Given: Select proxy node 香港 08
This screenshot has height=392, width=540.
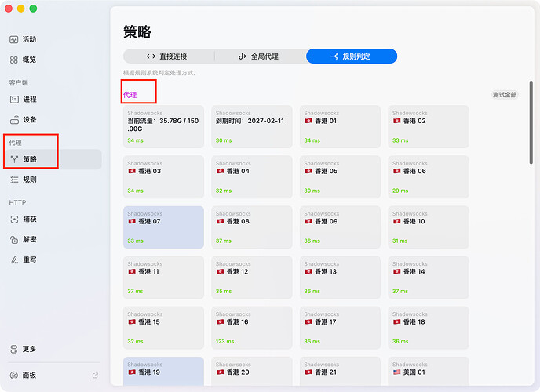Looking at the screenshot, I should [x=252, y=227].
